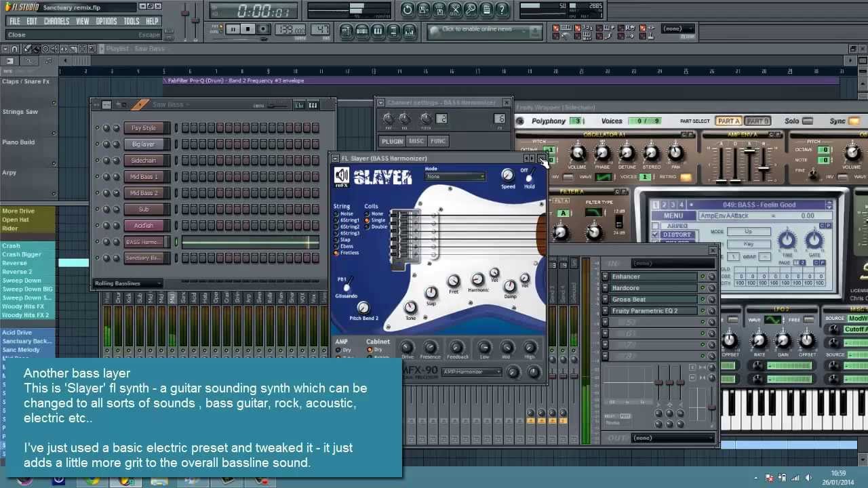Show the mixer window icon
Viewport: 868px width, 488px height.
tap(410, 30)
